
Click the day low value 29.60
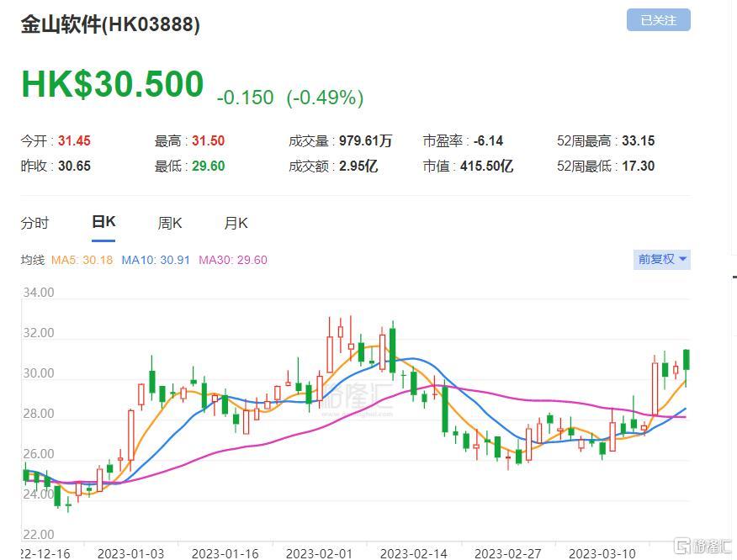tap(208, 166)
